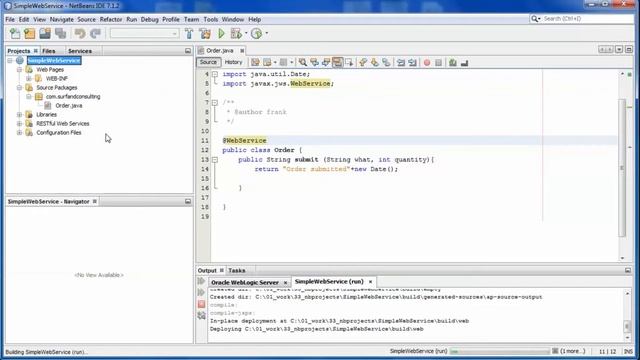Switch to the Services tab
Screen dimensions: 640x360
coord(80,51)
